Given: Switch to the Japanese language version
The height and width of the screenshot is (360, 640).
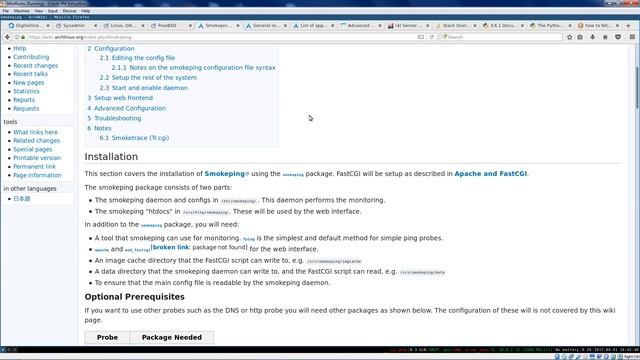Looking at the screenshot, I should (22, 199).
